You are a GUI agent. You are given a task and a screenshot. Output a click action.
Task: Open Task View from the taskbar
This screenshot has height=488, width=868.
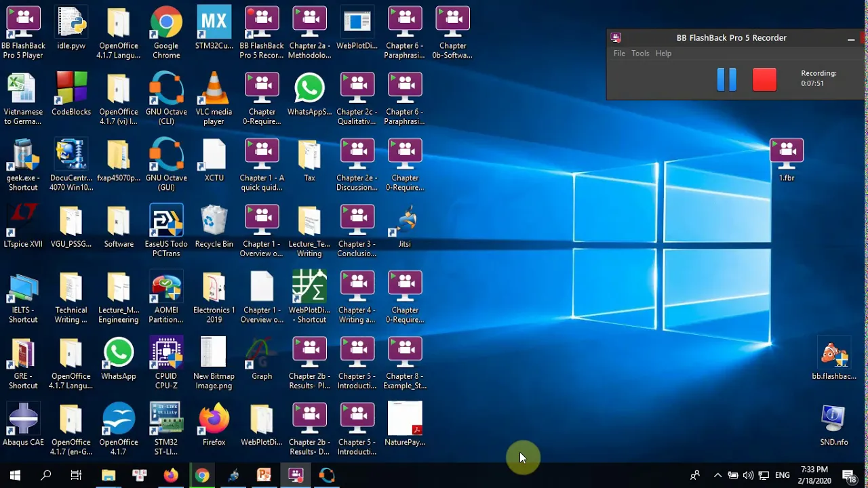coord(77,475)
